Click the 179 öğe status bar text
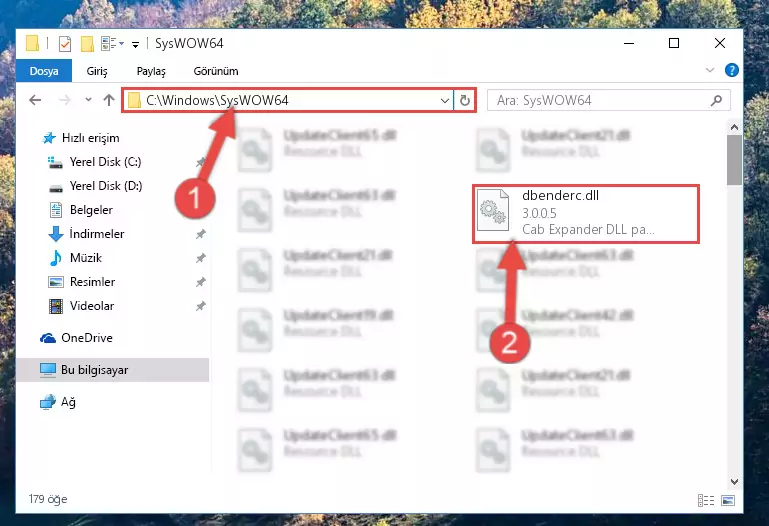The height and width of the screenshot is (526, 769). [x=48, y=500]
